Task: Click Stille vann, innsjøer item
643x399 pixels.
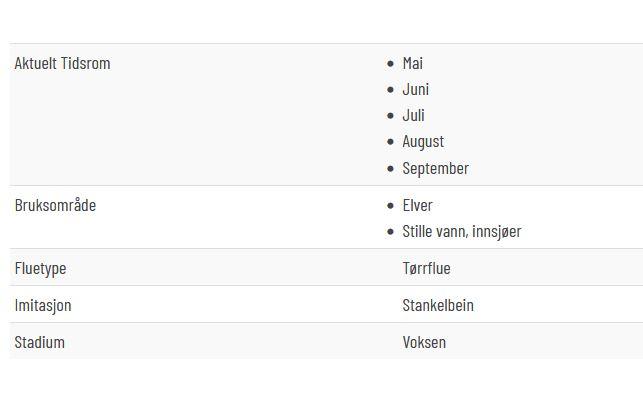Action: tap(462, 232)
